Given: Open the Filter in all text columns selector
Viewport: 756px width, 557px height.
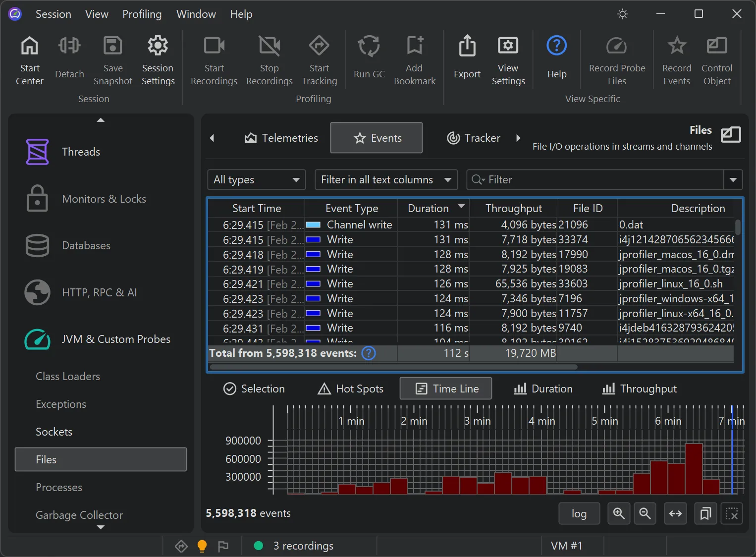Looking at the screenshot, I should pyautogui.click(x=386, y=179).
